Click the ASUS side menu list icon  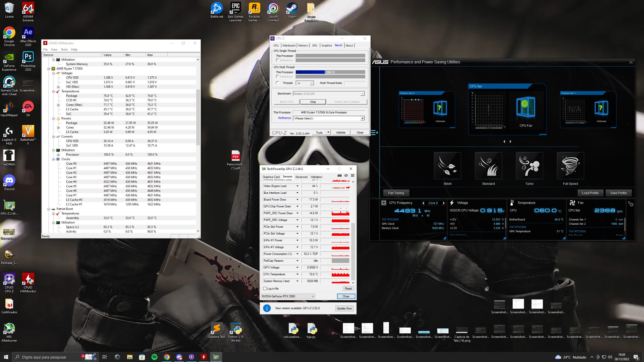tap(374, 133)
